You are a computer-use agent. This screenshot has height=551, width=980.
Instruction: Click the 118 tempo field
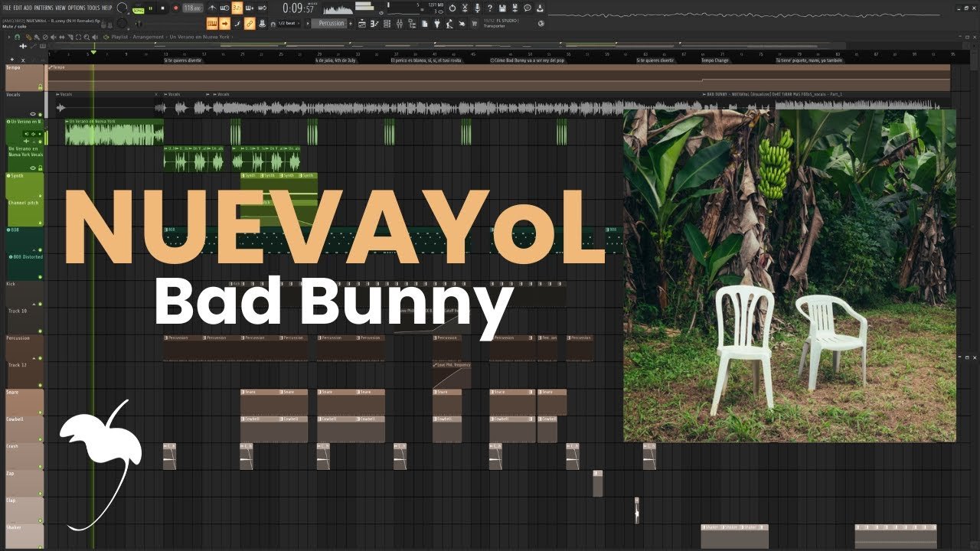point(193,8)
